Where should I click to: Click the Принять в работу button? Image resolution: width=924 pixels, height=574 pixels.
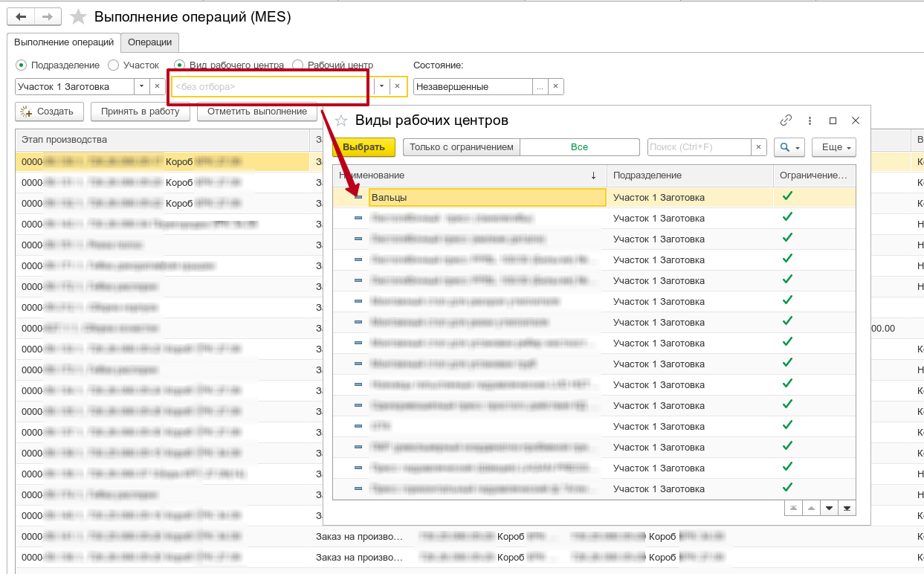(140, 112)
